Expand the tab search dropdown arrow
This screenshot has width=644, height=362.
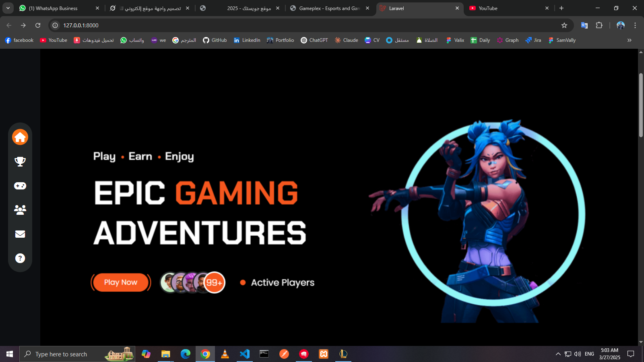pyautogui.click(x=8, y=8)
